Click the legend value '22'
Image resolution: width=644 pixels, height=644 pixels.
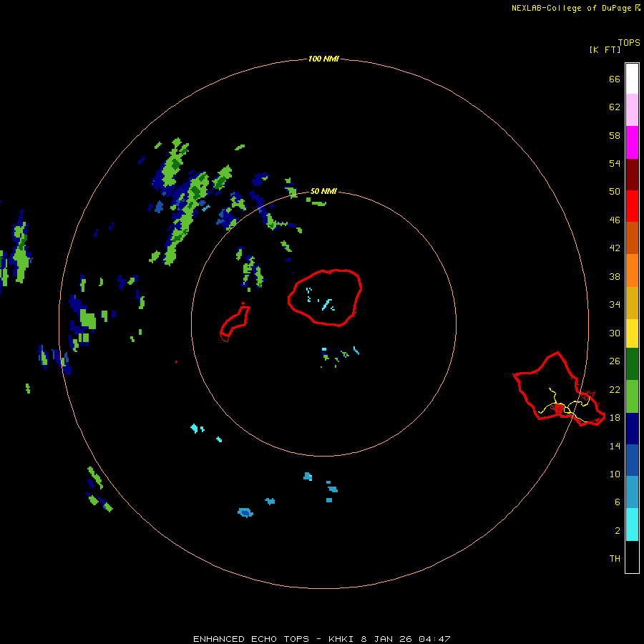point(615,390)
